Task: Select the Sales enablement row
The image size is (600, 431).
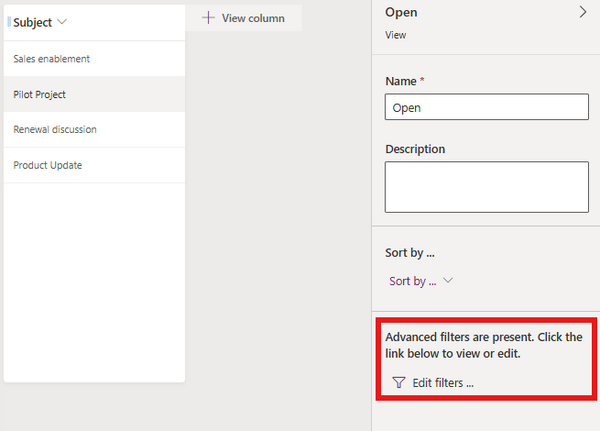Action: coord(94,59)
